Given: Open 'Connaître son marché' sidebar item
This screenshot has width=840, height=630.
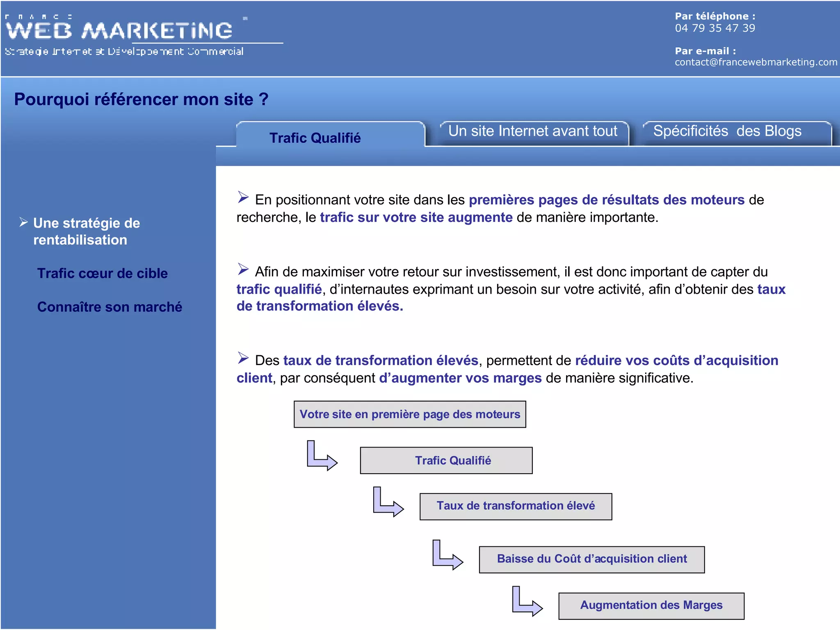Looking at the screenshot, I should click(110, 307).
